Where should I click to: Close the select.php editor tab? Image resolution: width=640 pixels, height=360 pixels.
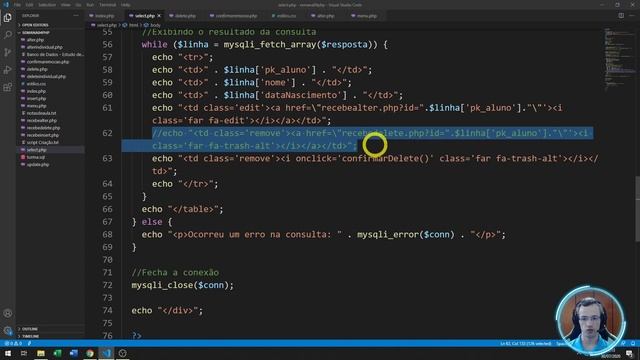[x=159, y=16]
